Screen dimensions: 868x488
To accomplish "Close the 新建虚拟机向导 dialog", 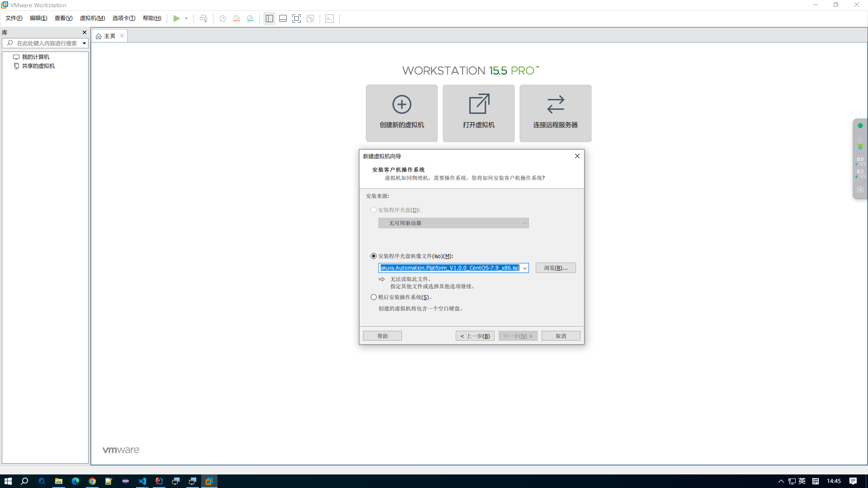I will (x=577, y=156).
